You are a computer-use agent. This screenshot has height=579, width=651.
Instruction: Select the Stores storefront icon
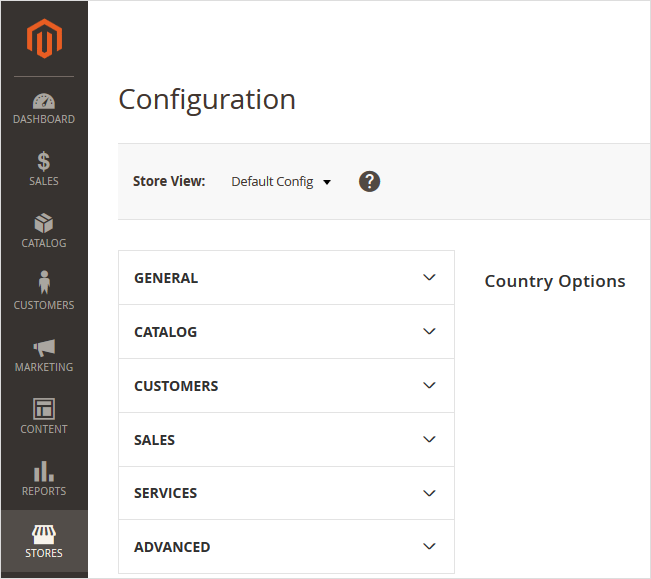pyautogui.click(x=44, y=541)
